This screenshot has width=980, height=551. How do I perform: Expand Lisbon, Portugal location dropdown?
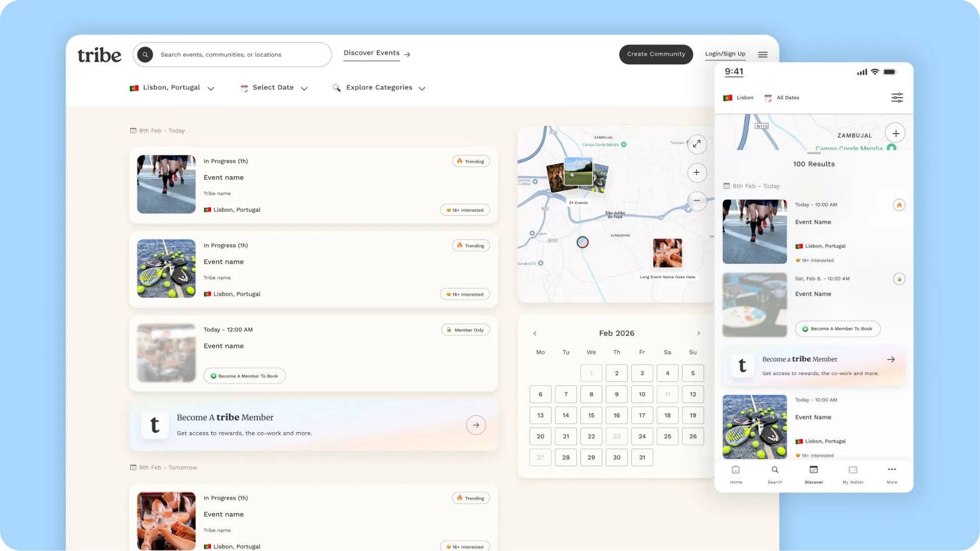point(172,88)
